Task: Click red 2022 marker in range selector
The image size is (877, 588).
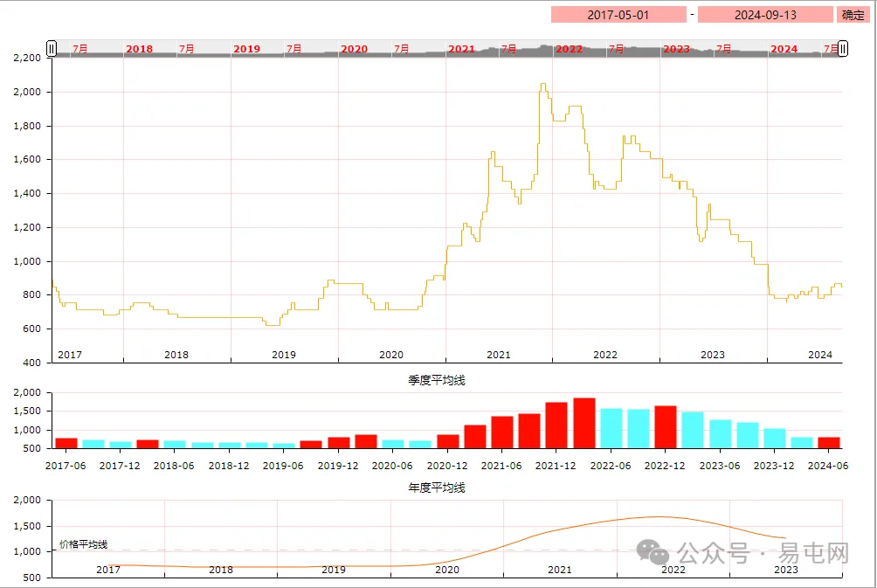Action: pyautogui.click(x=569, y=49)
